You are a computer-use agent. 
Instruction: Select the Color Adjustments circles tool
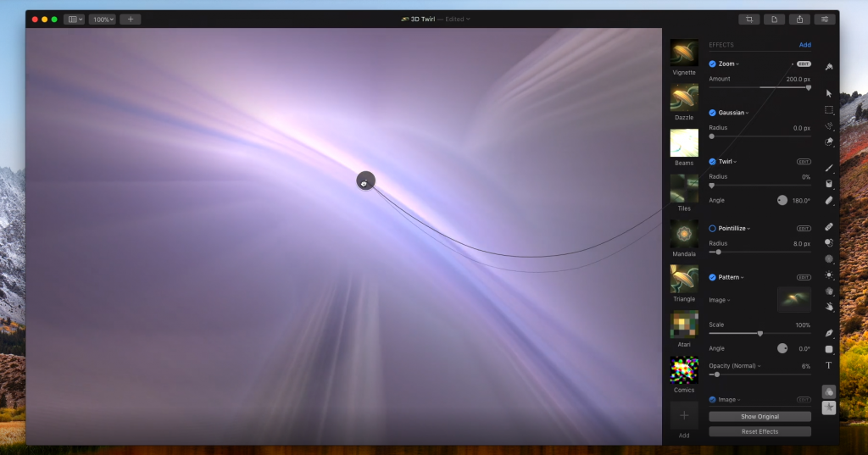pos(829,291)
